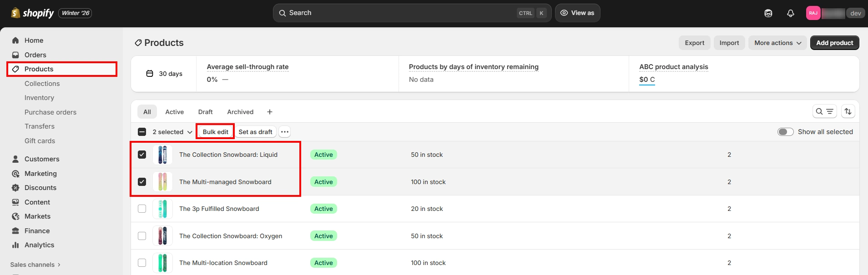Click the Markets globe icon
This screenshot has width=868, height=275.
click(x=15, y=216)
